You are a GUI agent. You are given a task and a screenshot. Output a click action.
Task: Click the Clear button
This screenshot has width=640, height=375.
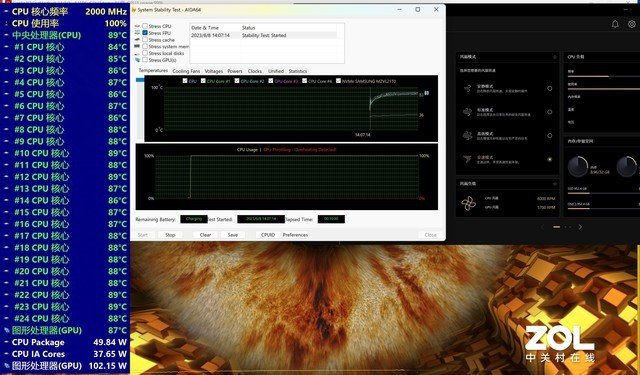pos(205,235)
